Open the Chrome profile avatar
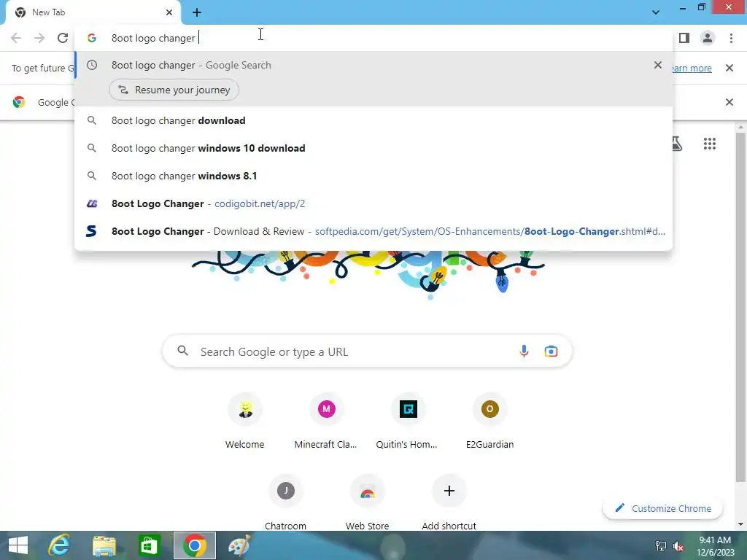747x560 pixels. [x=708, y=38]
